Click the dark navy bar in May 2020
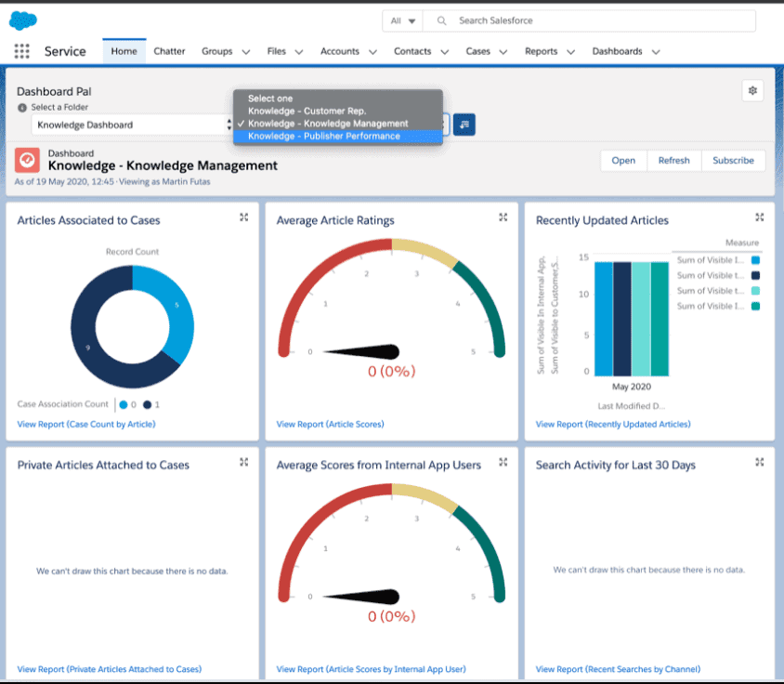Image resolution: width=784 pixels, height=684 pixels. [x=622, y=319]
